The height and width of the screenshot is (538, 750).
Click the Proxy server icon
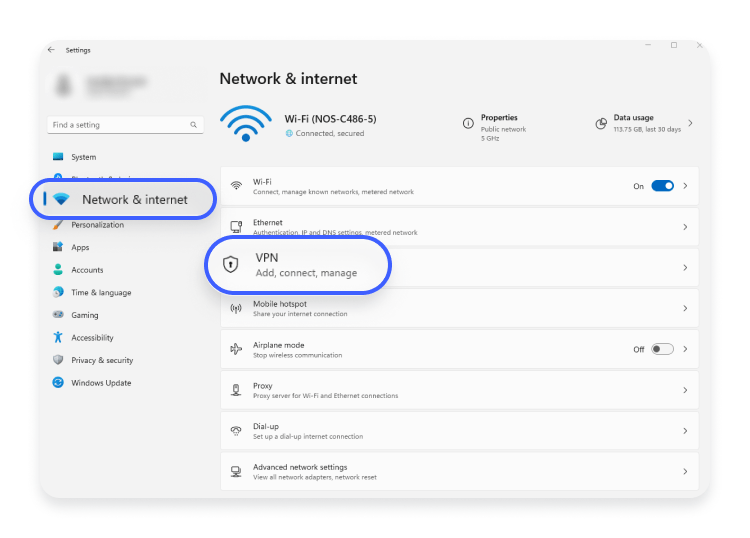(x=236, y=390)
